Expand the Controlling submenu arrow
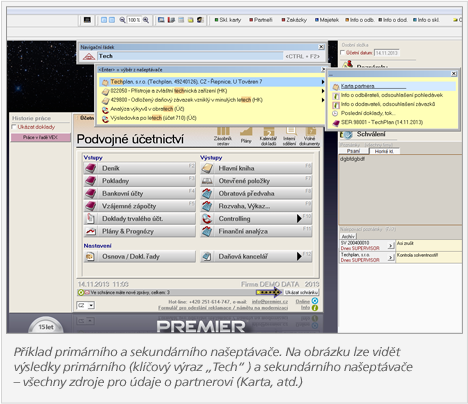This screenshot has height=404, width=468. tap(299, 218)
